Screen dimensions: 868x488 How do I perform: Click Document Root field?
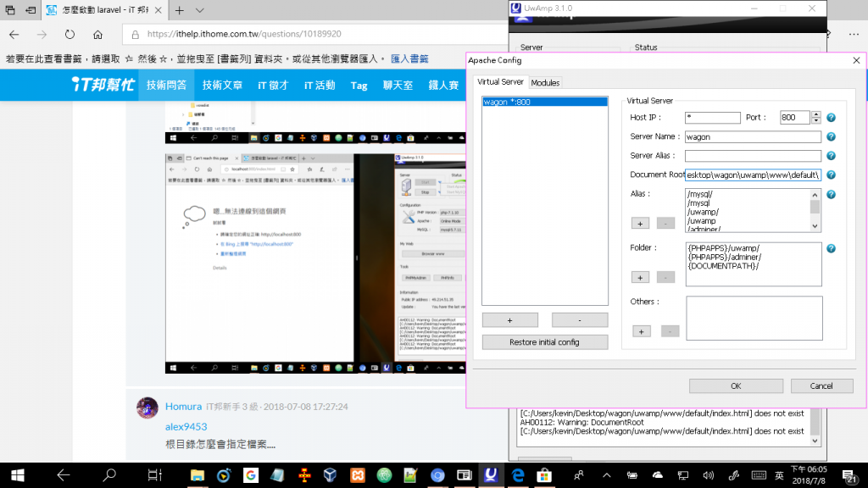(x=753, y=175)
